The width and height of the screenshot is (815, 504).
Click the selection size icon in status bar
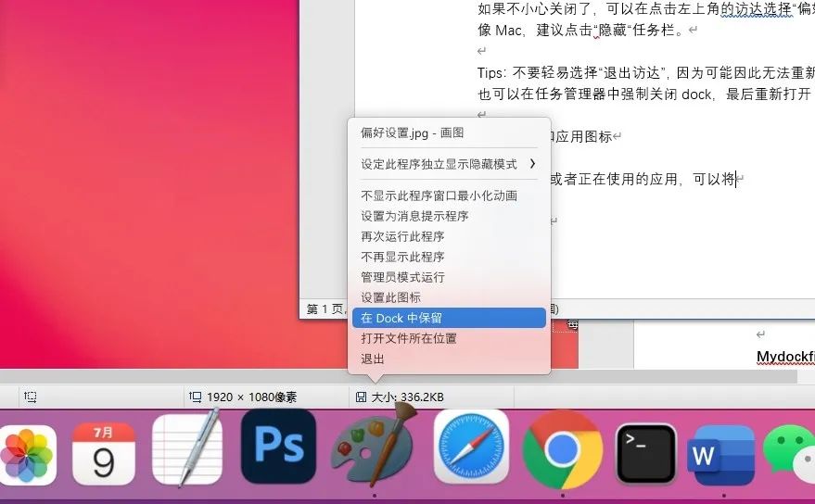click(31, 397)
